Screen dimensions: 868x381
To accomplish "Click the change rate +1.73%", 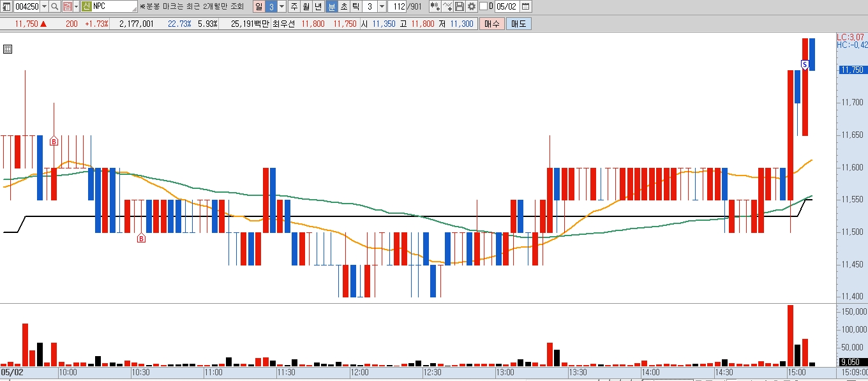I will 96,24.
